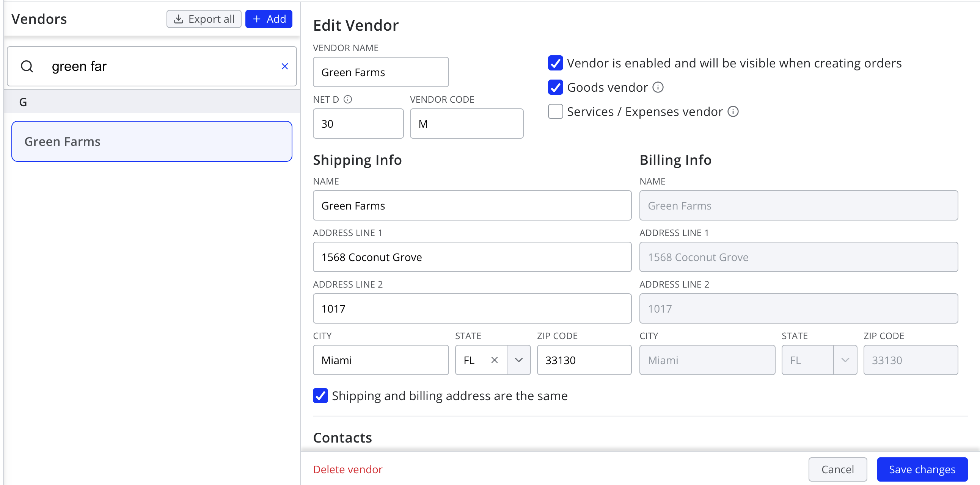Click the shipping City field Miami
The height and width of the screenshot is (485, 980).
(x=381, y=360)
